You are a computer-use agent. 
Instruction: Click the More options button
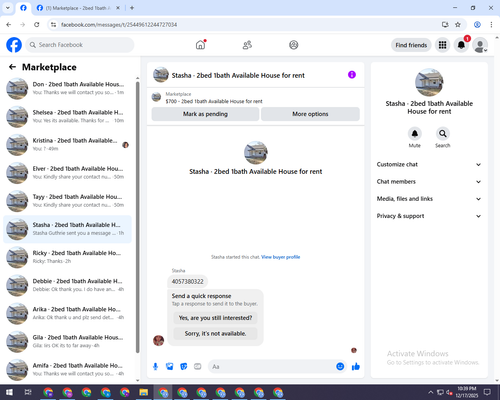[x=310, y=114]
